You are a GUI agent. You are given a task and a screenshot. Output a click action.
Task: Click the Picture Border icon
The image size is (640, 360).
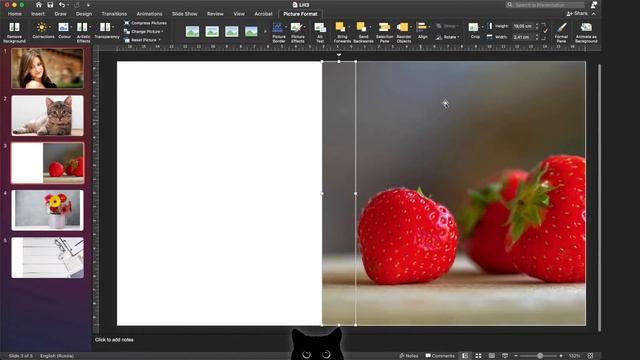pos(277,27)
